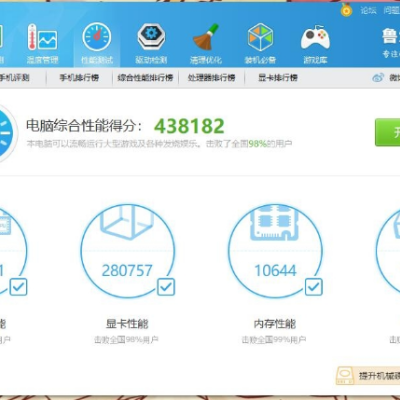The width and height of the screenshot is (400, 400).
Task: Switch to 处理器排行榜 tab
Action: click(x=211, y=78)
